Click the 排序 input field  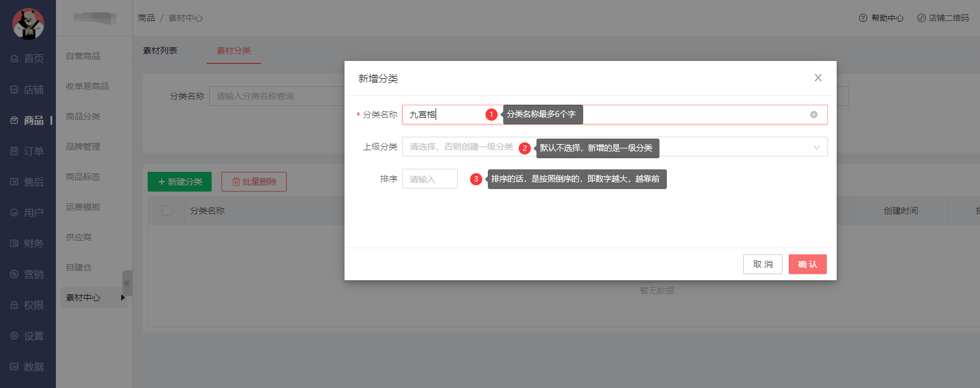coord(429,179)
